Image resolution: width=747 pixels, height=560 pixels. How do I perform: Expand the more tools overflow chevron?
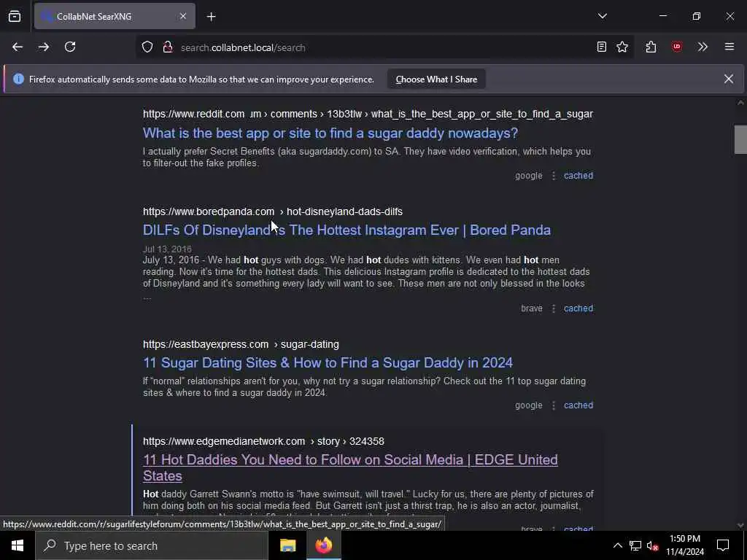[703, 47]
